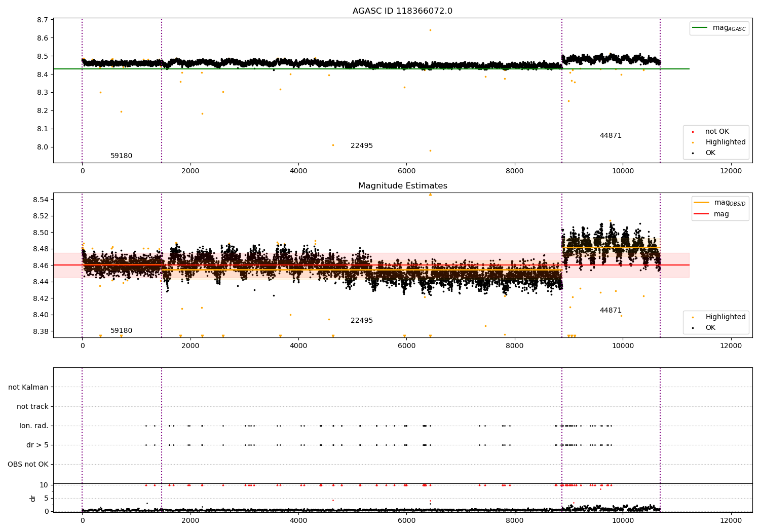Image resolution: width=760 pixels, height=532 pixels.
Task: Select the mag OBSID legend entry
Action: (720, 203)
